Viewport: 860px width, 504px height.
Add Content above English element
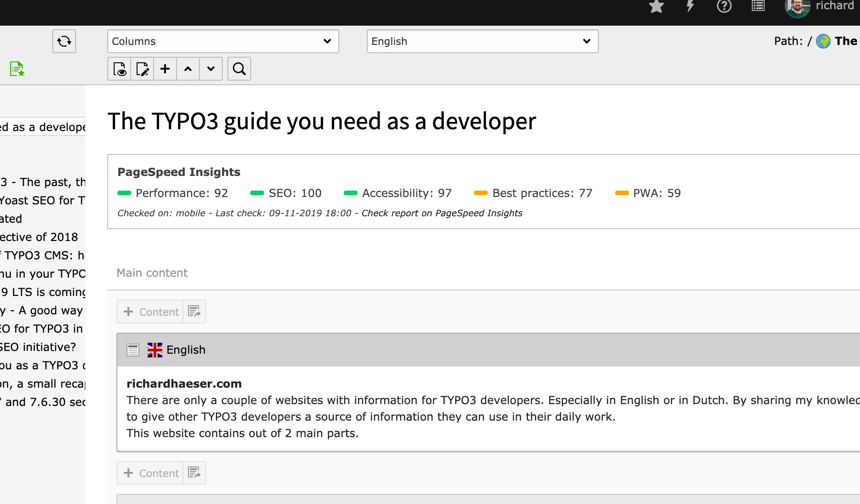tap(150, 312)
